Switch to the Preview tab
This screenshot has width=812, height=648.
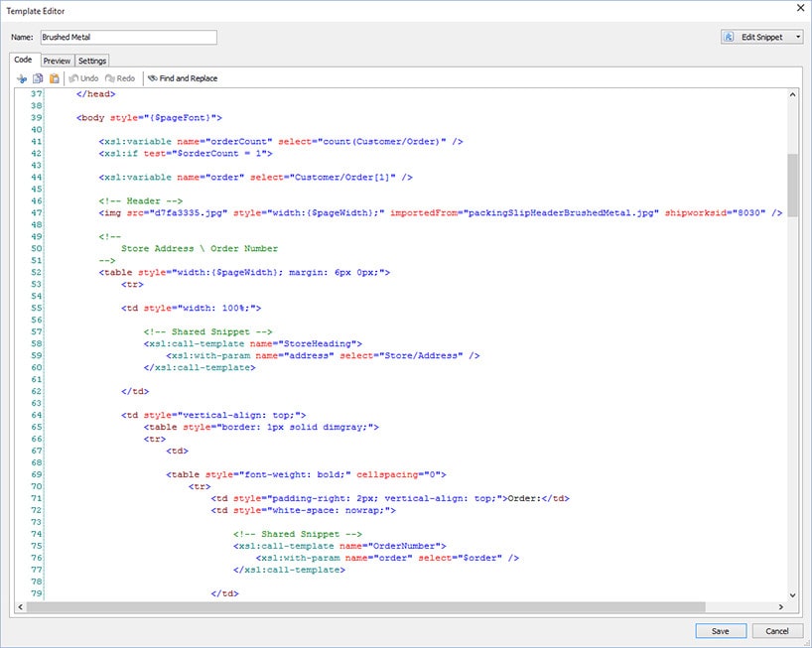57,61
